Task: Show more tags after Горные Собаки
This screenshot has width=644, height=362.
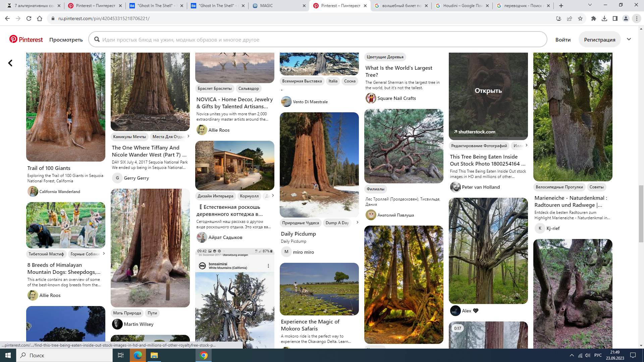Action: click(104, 253)
